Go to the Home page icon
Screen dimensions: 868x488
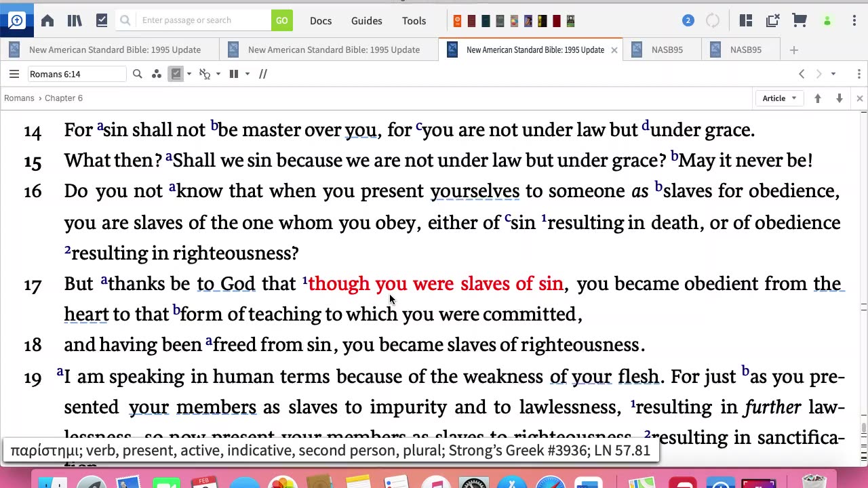(47, 20)
